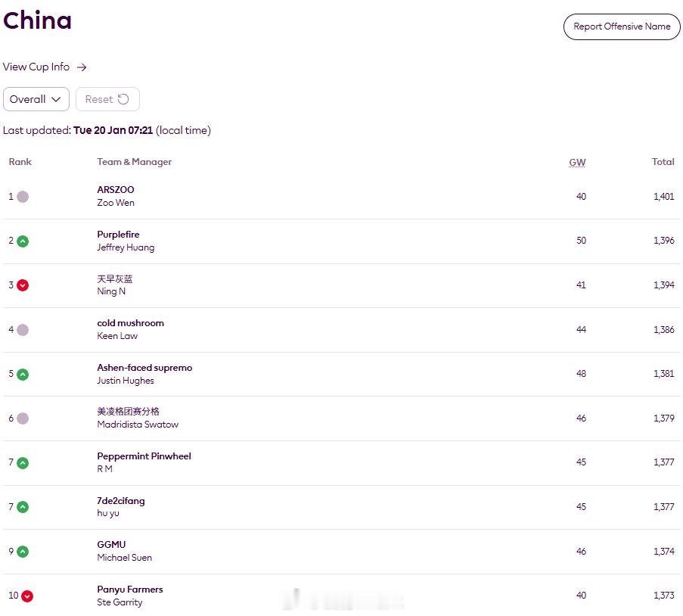
Task: Click green up arrow beside GGMU
Action: click(x=23, y=552)
